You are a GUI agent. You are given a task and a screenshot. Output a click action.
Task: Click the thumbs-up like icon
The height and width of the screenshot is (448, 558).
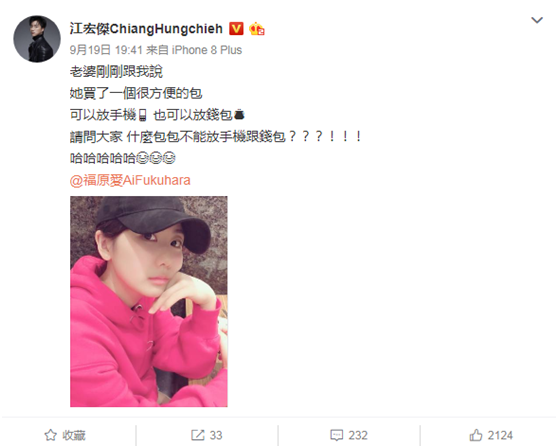[476, 435]
